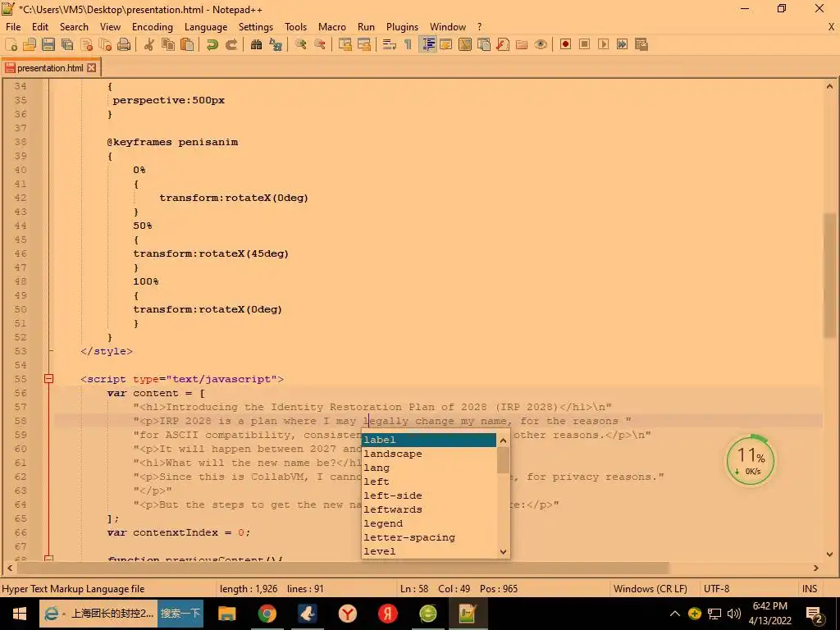The width and height of the screenshot is (840, 630).
Task: Click the Function List toolbar icon
Action: [503, 44]
